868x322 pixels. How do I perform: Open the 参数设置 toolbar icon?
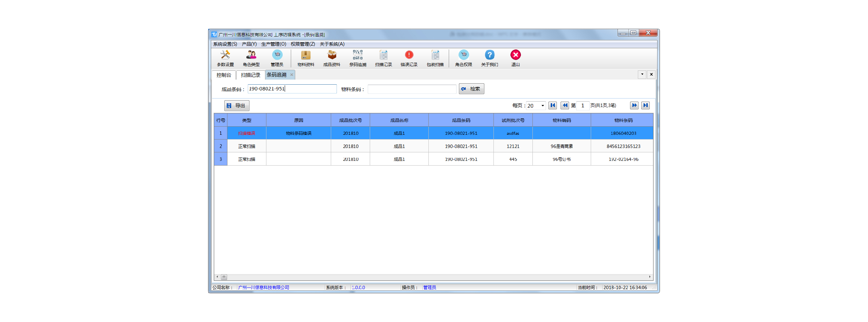[x=225, y=58]
